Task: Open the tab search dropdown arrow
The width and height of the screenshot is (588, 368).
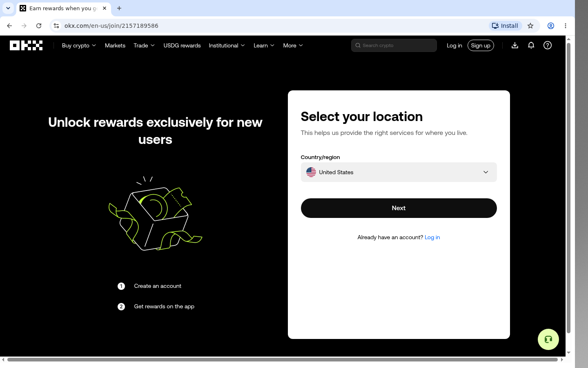Action: pos(8,8)
